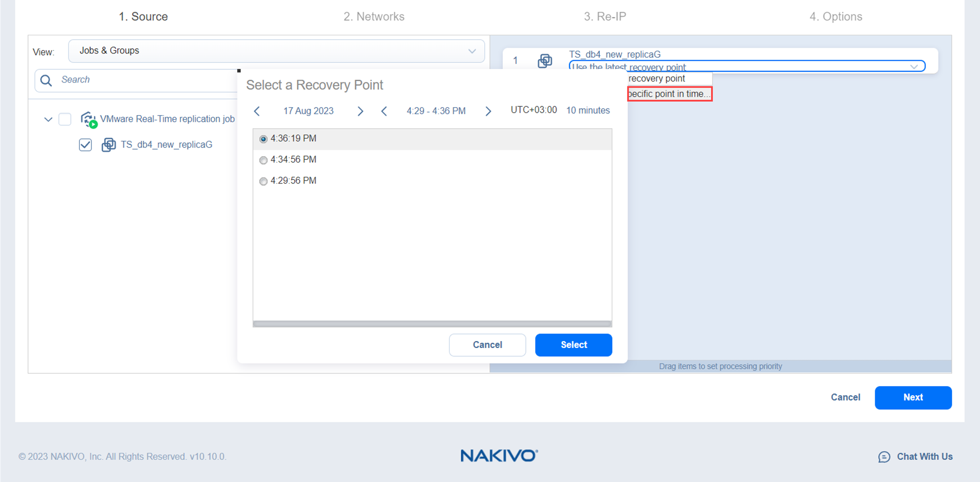Advance to next time range with right chevron
The width and height of the screenshot is (980, 482).
point(488,111)
